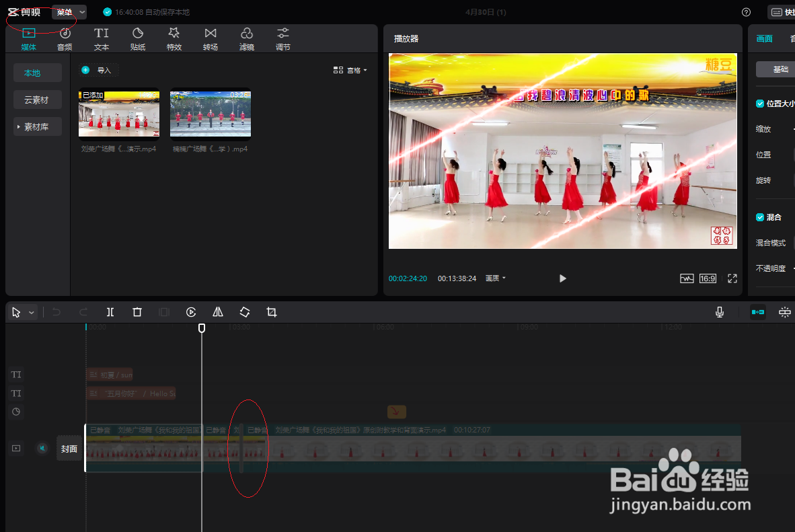Click the undo arrow icon

click(56, 312)
